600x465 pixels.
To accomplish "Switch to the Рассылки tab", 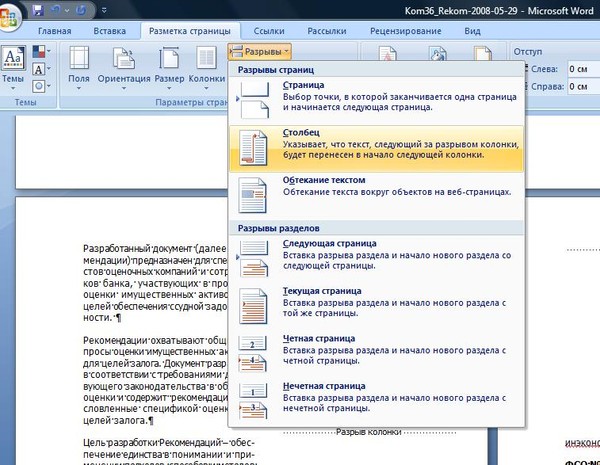I will tap(327, 31).
